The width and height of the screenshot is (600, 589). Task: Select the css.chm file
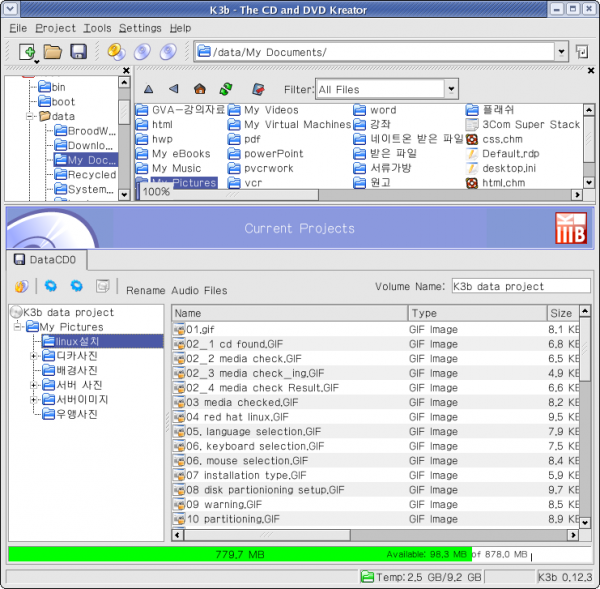tap(494, 139)
